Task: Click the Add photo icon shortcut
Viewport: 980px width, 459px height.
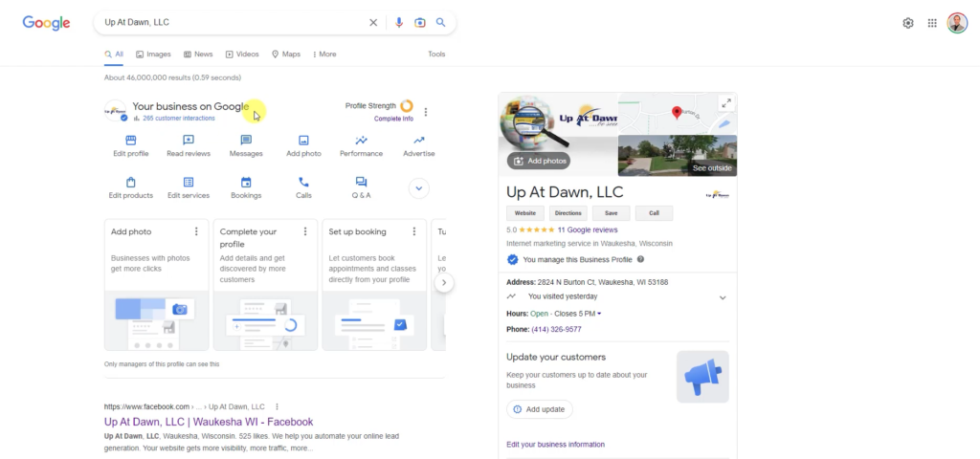Action: click(303, 141)
